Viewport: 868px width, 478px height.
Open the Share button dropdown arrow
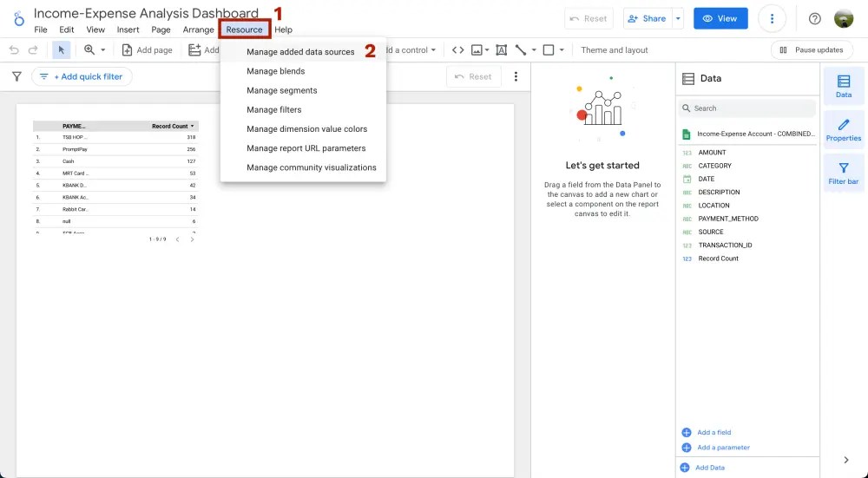[678, 18]
